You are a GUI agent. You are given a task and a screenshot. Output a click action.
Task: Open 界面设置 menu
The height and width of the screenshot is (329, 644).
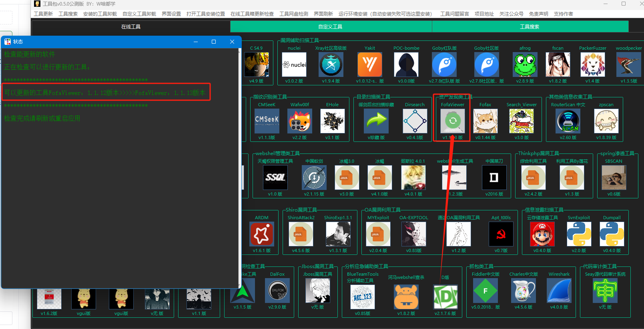[x=171, y=14]
